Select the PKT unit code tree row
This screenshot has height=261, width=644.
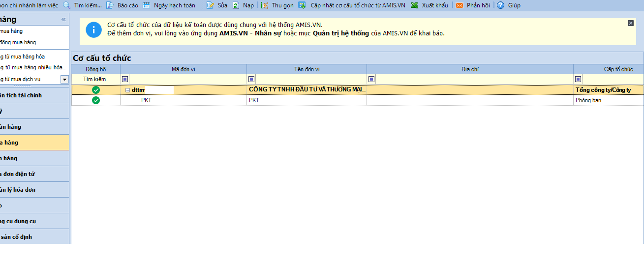[x=184, y=100]
